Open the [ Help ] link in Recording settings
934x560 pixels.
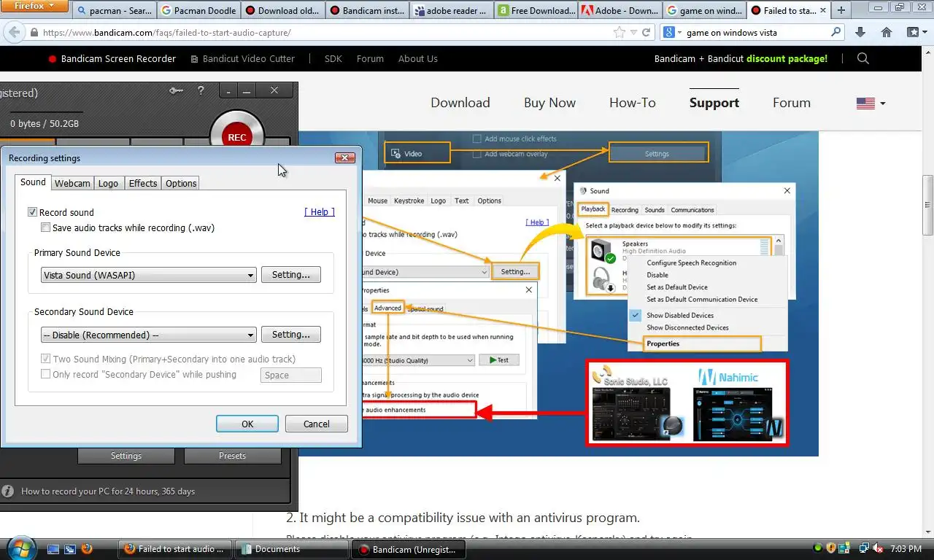coord(320,211)
